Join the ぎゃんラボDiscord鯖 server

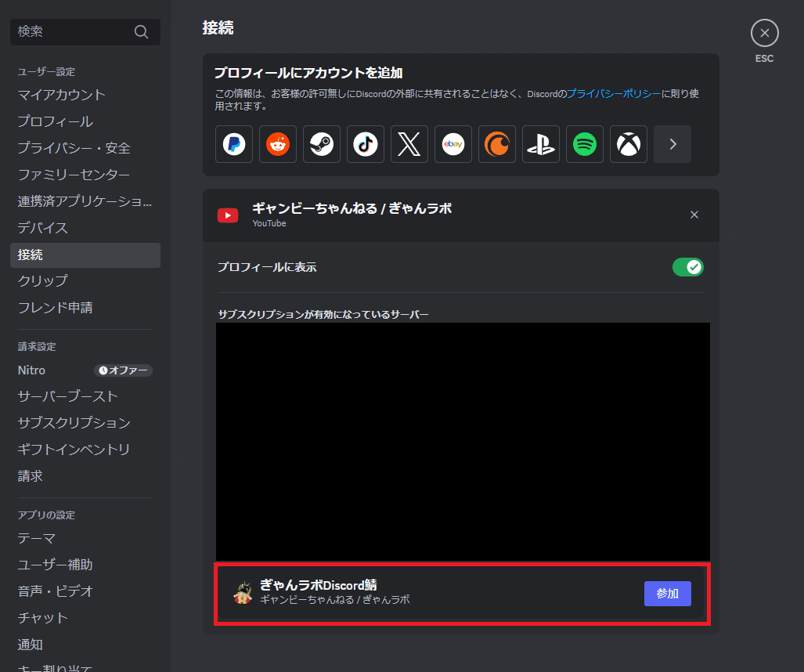click(667, 594)
